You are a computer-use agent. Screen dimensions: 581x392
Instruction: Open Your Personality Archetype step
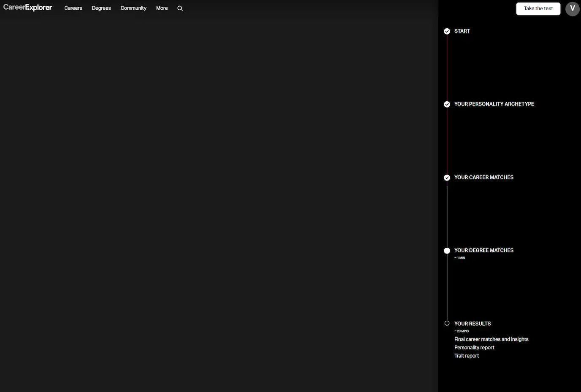pos(494,104)
